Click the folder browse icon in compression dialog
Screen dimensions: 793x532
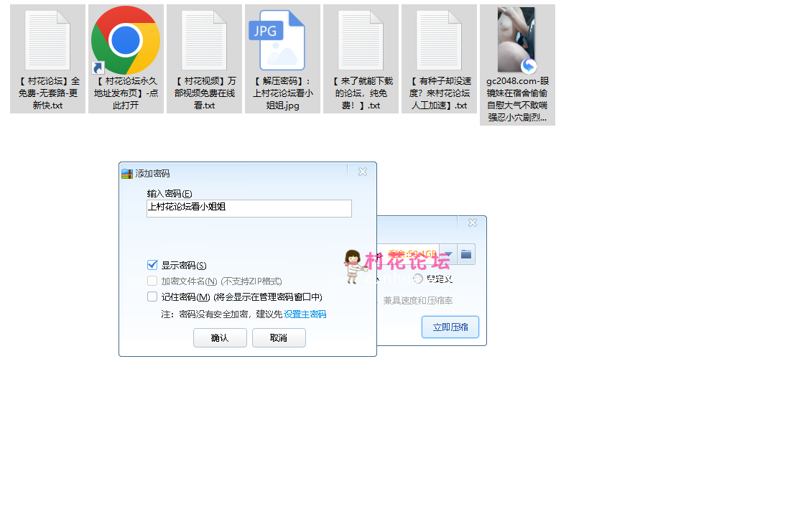click(x=465, y=254)
